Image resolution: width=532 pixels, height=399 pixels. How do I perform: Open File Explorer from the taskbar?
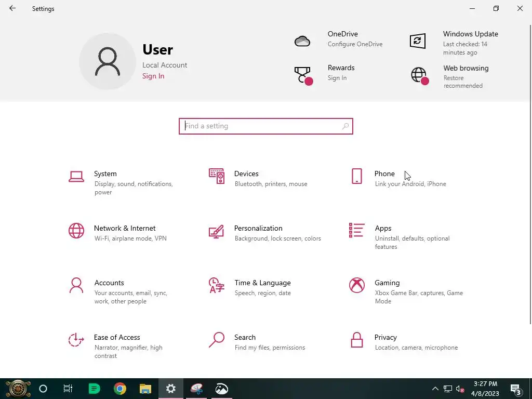(x=145, y=389)
